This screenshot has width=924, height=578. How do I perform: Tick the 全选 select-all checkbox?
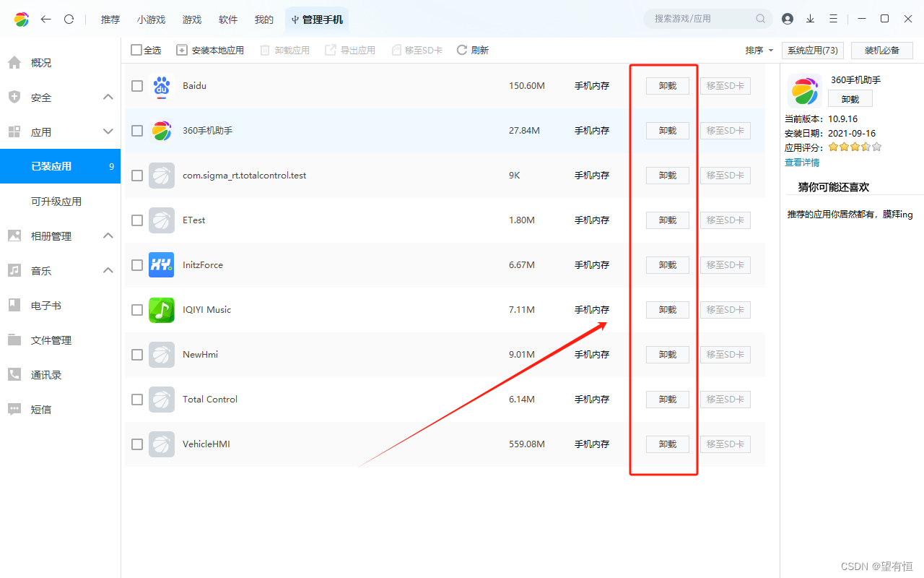[136, 50]
